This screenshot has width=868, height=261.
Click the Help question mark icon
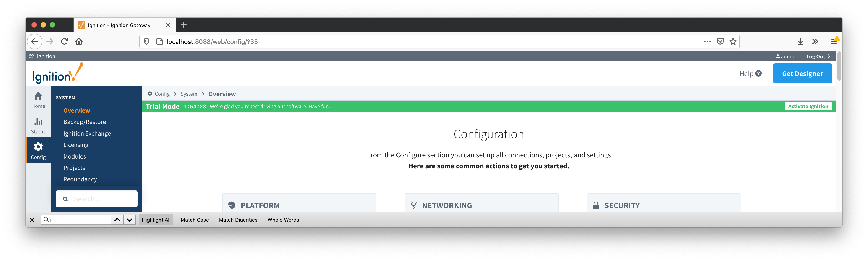tap(758, 73)
